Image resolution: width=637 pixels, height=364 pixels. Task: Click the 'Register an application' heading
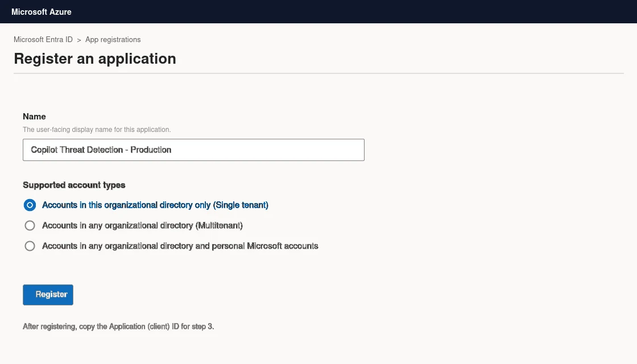pyautogui.click(x=95, y=59)
